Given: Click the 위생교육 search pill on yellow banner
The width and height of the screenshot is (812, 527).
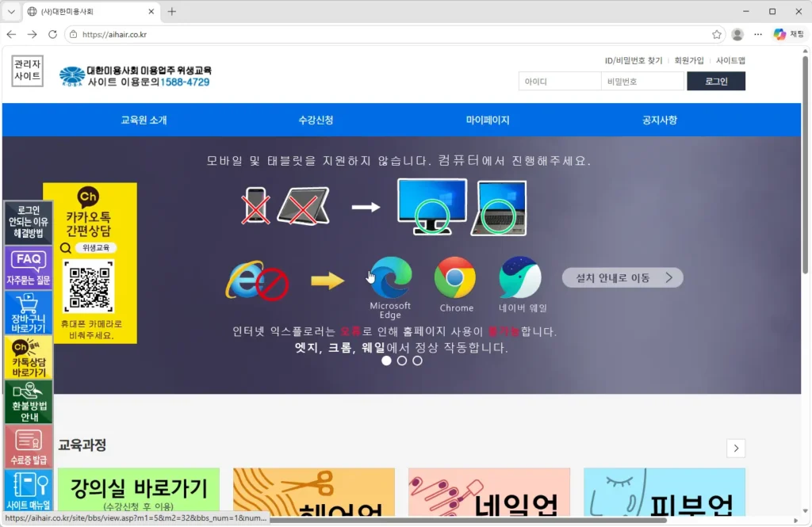Looking at the screenshot, I should coord(96,248).
